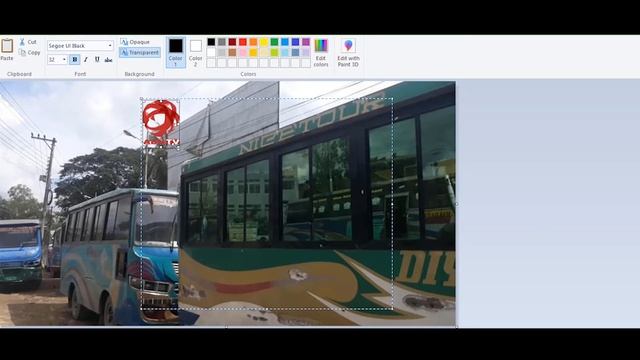
Task: Pick the purple color swatch in top row
Action: (x=306, y=42)
